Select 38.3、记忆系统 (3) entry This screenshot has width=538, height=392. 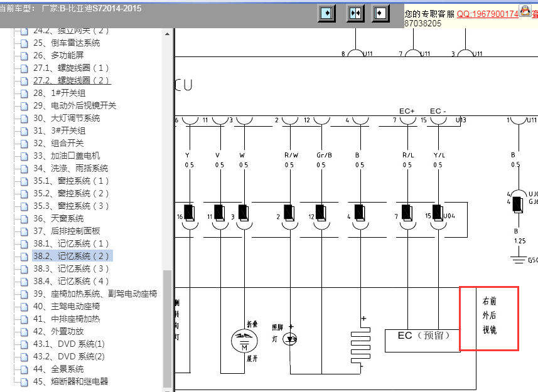pyautogui.click(x=71, y=268)
